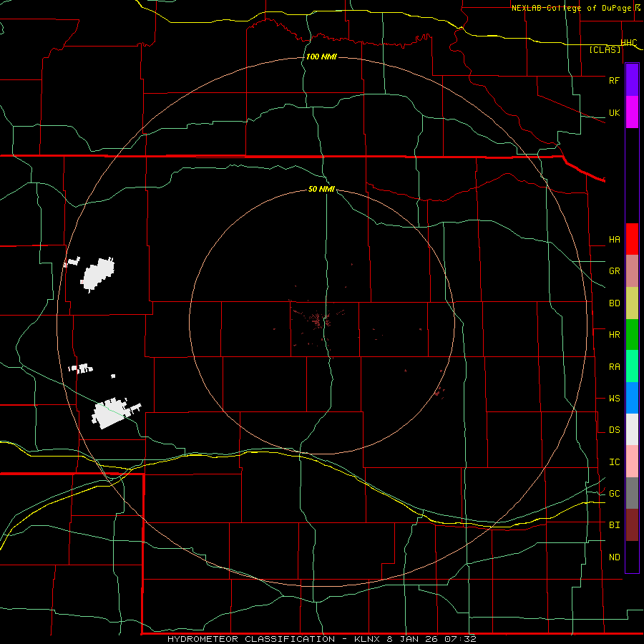Click the purple RF legend color swatch

pos(632,80)
